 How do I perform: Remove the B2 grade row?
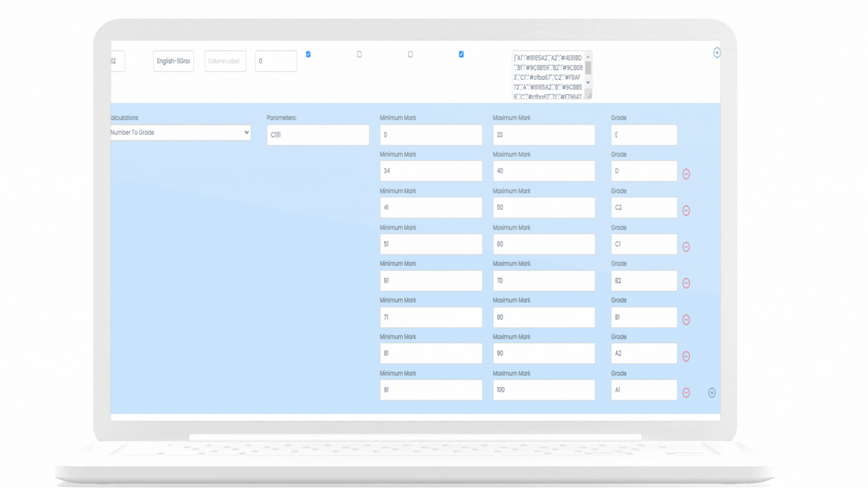click(x=686, y=283)
